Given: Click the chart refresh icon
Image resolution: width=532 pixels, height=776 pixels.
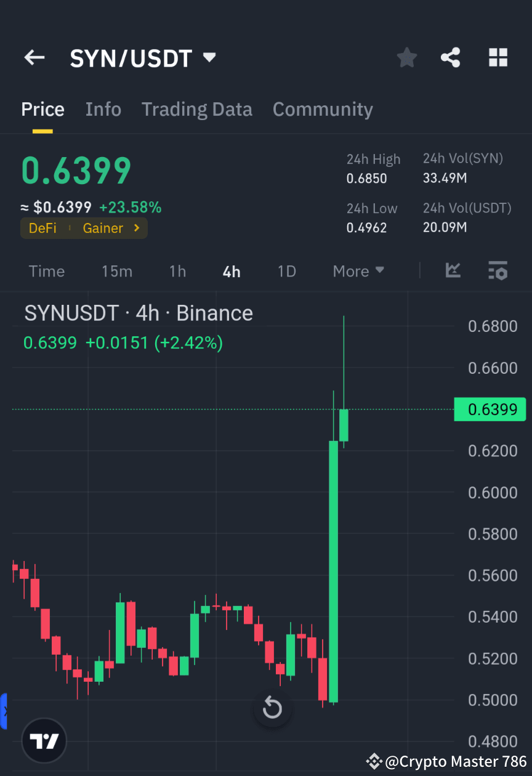Looking at the screenshot, I should pyautogui.click(x=272, y=708).
